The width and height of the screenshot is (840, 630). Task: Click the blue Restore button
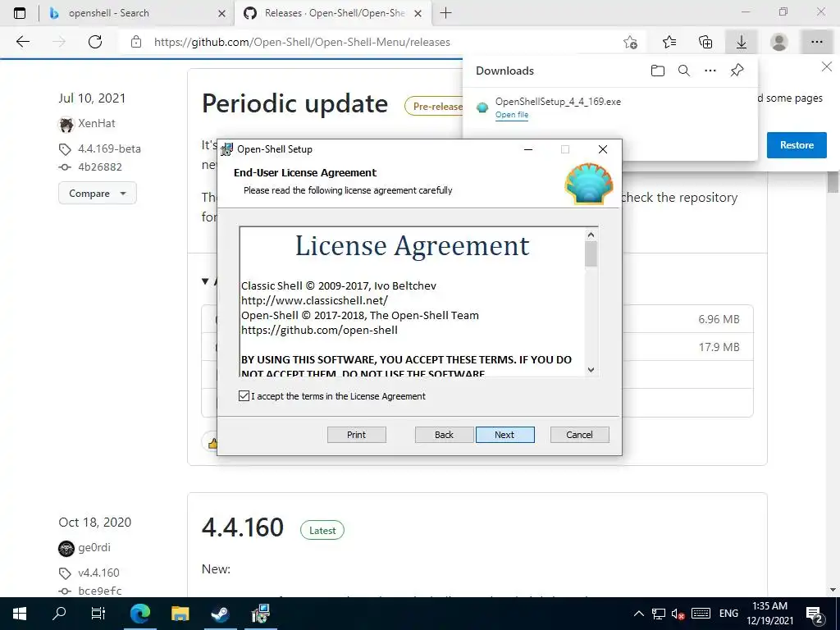(796, 145)
